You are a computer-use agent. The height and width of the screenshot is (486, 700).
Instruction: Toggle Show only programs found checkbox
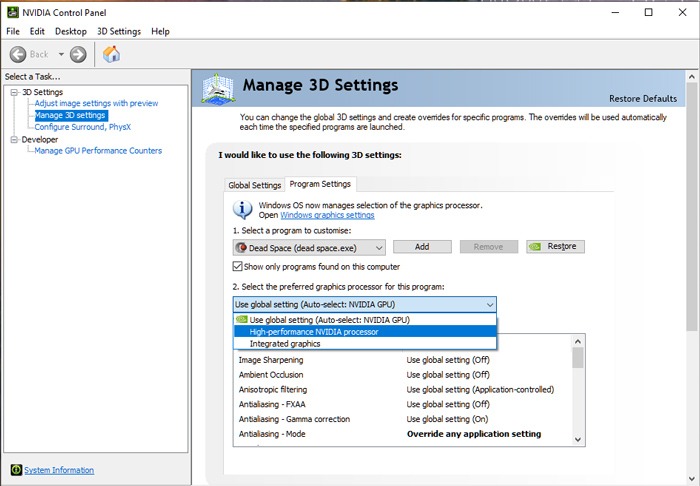pyautogui.click(x=238, y=267)
